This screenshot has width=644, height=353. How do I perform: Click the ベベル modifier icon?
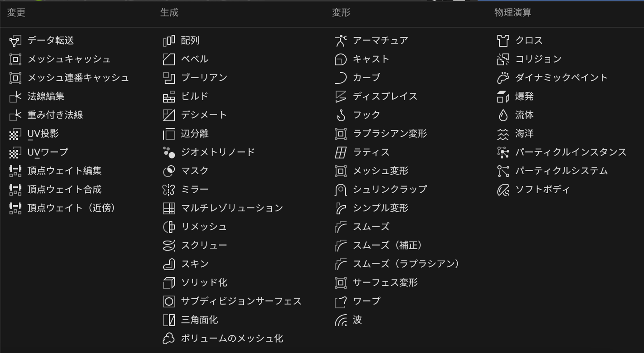point(169,59)
